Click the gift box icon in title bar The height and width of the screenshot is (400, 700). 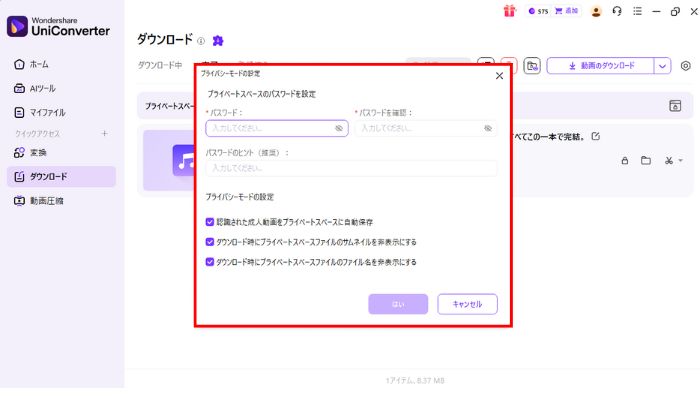tap(509, 11)
